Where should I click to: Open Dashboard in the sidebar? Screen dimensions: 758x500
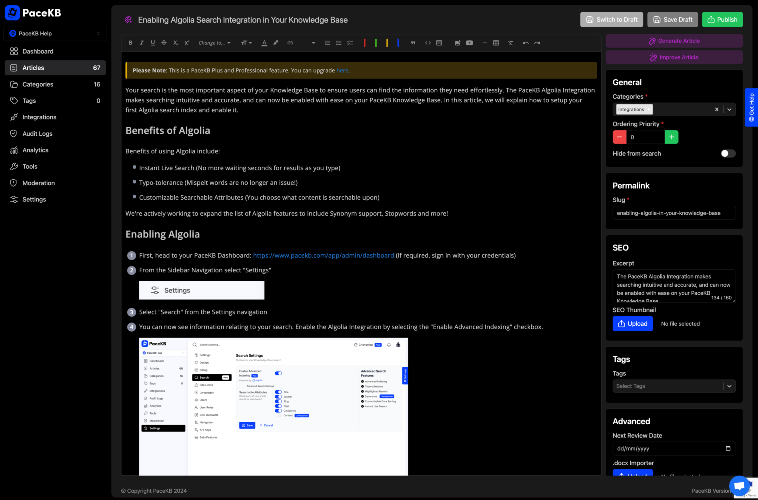click(x=55, y=51)
